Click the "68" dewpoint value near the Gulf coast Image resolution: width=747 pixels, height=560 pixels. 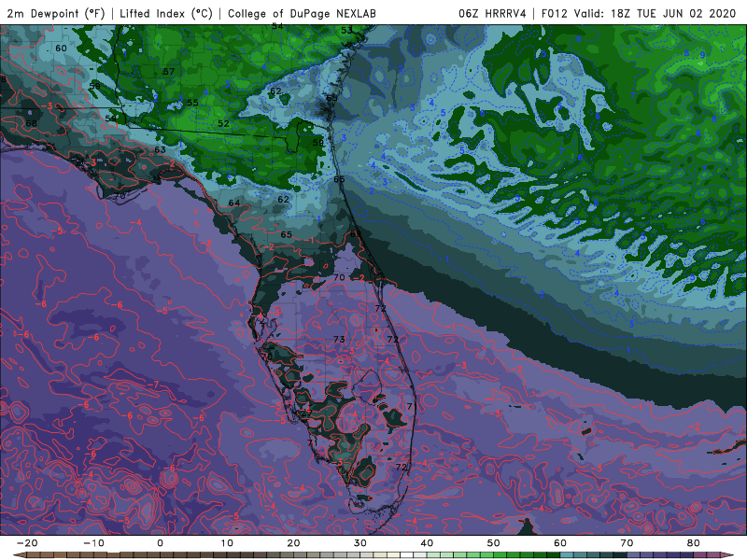click(32, 123)
